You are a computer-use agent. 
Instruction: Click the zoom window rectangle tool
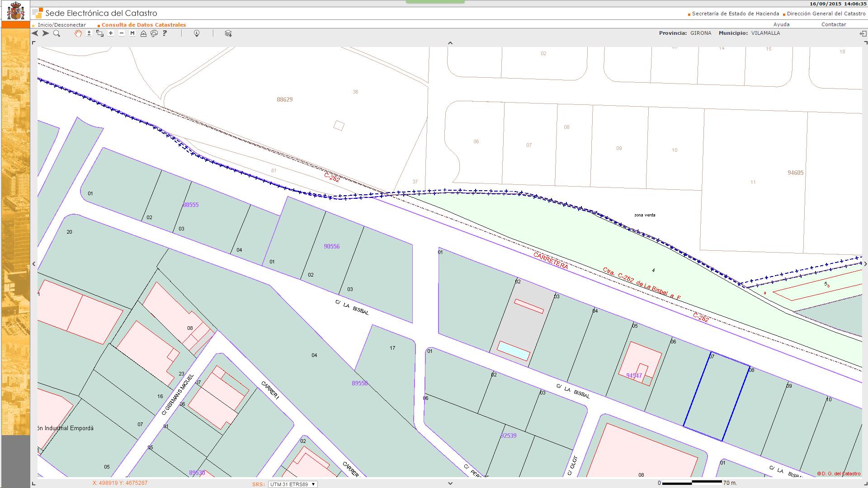pos(100,33)
